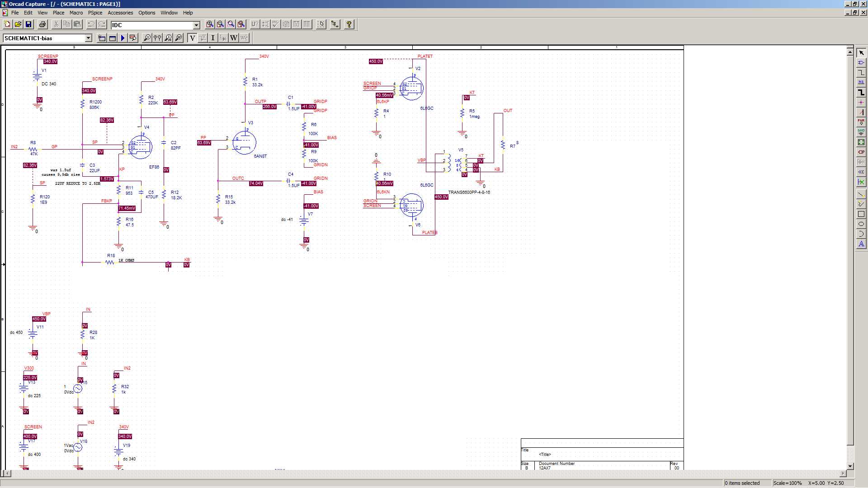Choose the Place Line drawing tool

861,194
